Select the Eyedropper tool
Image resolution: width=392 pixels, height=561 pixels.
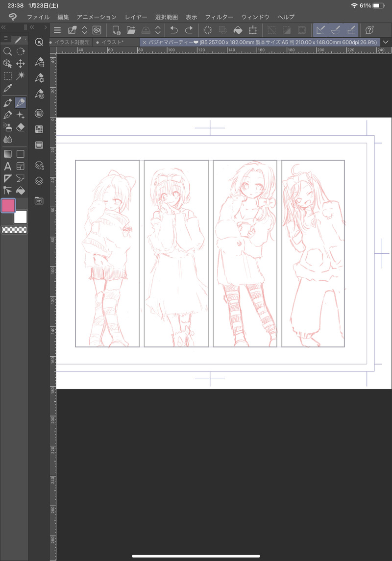pos(7,88)
